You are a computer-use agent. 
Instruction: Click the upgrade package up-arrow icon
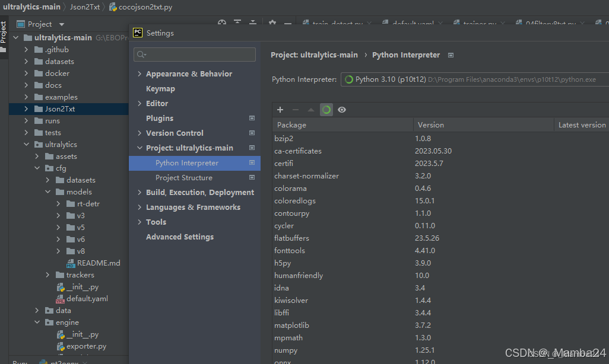310,110
